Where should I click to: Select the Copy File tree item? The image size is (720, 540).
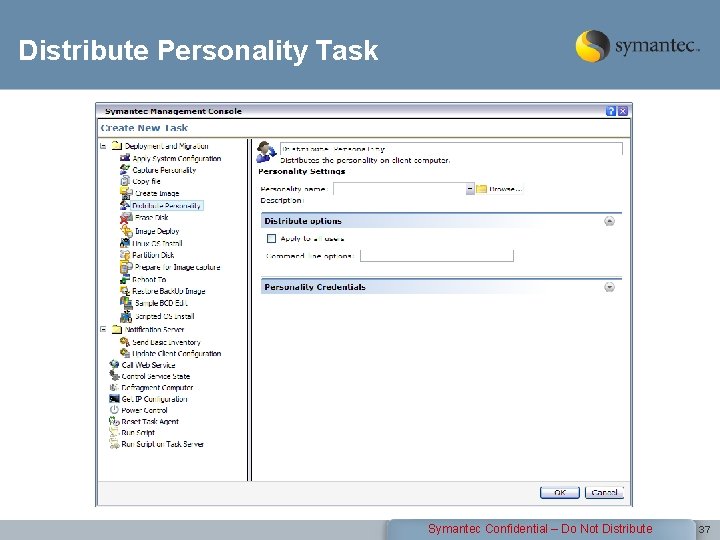pyautogui.click(x=146, y=181)
